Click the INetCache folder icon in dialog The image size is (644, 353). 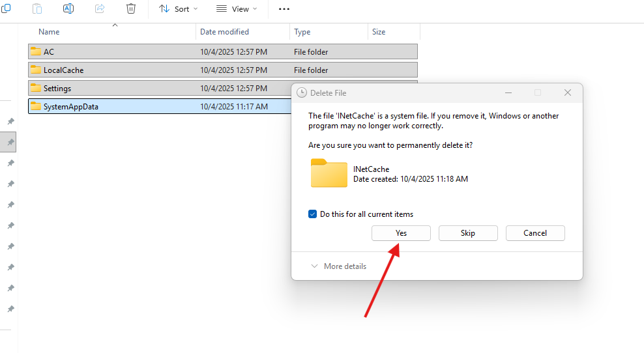tap(329, 173)
